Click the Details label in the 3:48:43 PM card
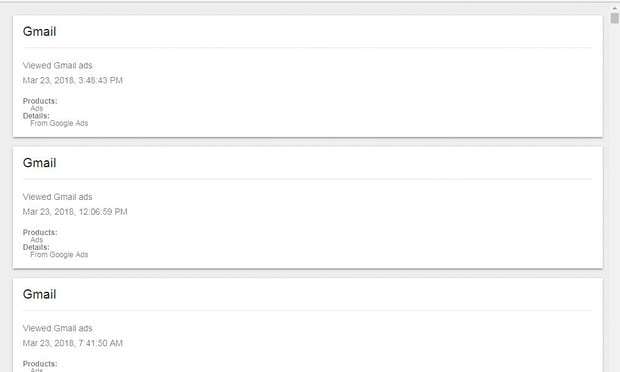 (x=36, y=116)
